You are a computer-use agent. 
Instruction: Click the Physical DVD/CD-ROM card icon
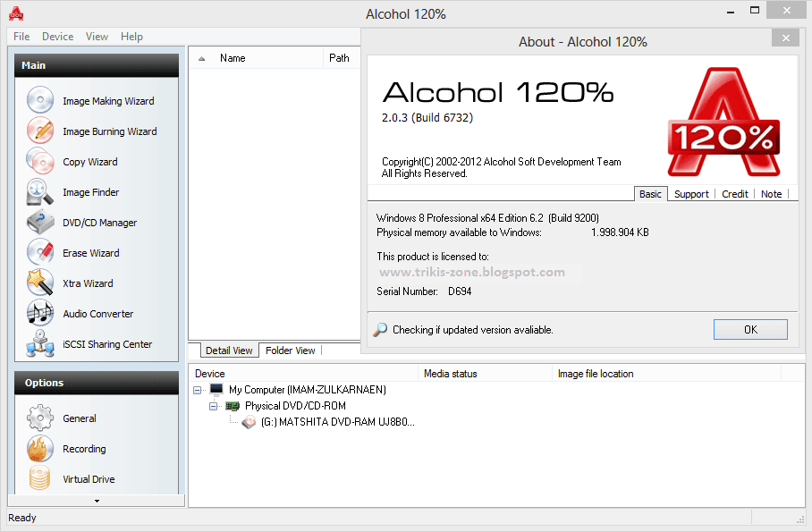coord(233,406)
